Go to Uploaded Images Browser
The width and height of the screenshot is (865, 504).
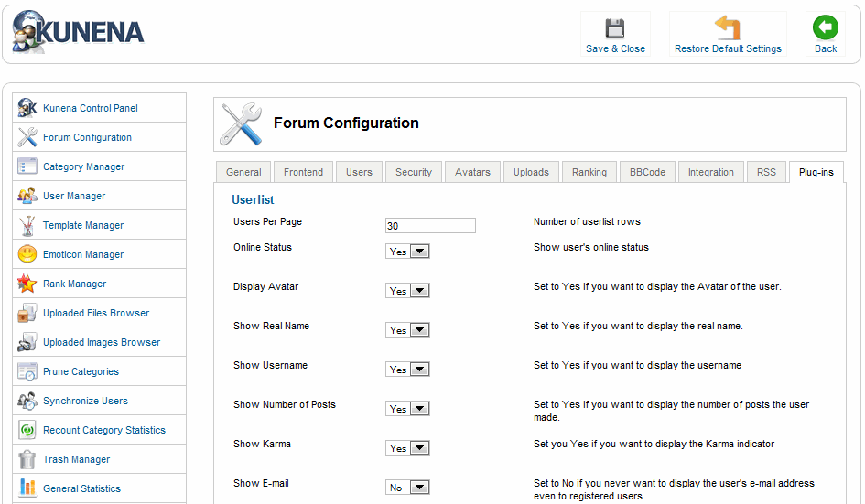tap(102, 342)
